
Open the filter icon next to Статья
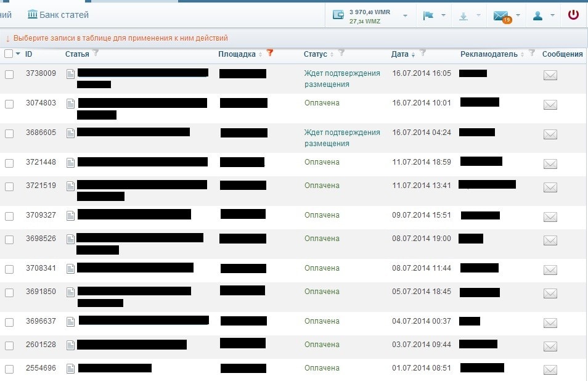click(x=96, y=53)
